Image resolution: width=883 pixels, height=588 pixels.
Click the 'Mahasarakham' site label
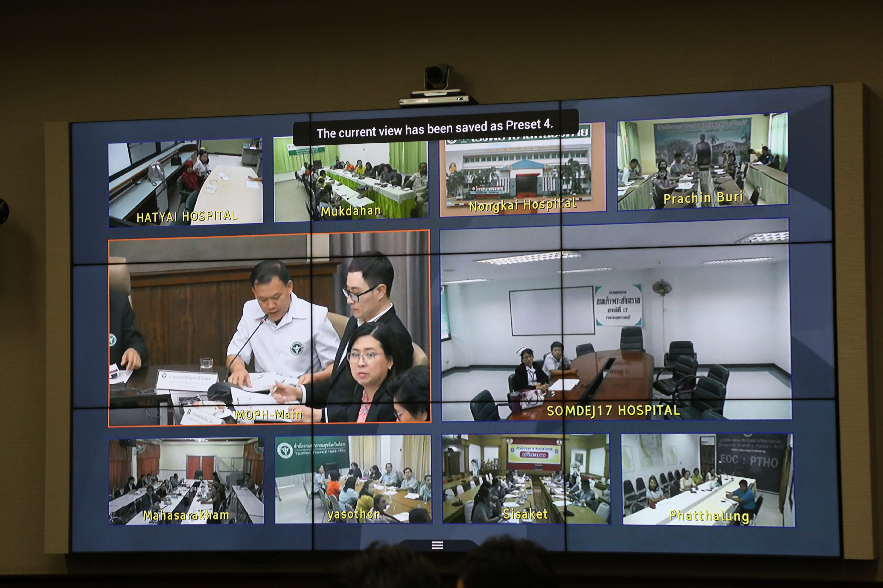point(186,515)
